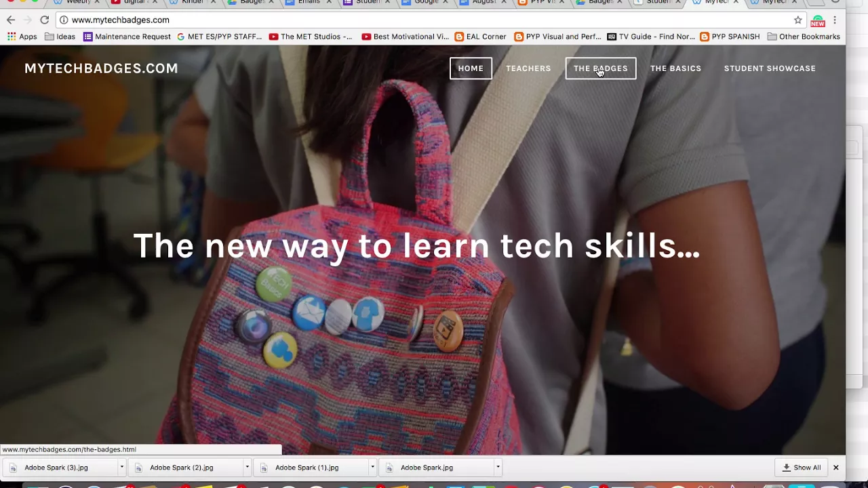Reload the current page
The height and width of the screenshot is (488, 868).
(44, 20)
